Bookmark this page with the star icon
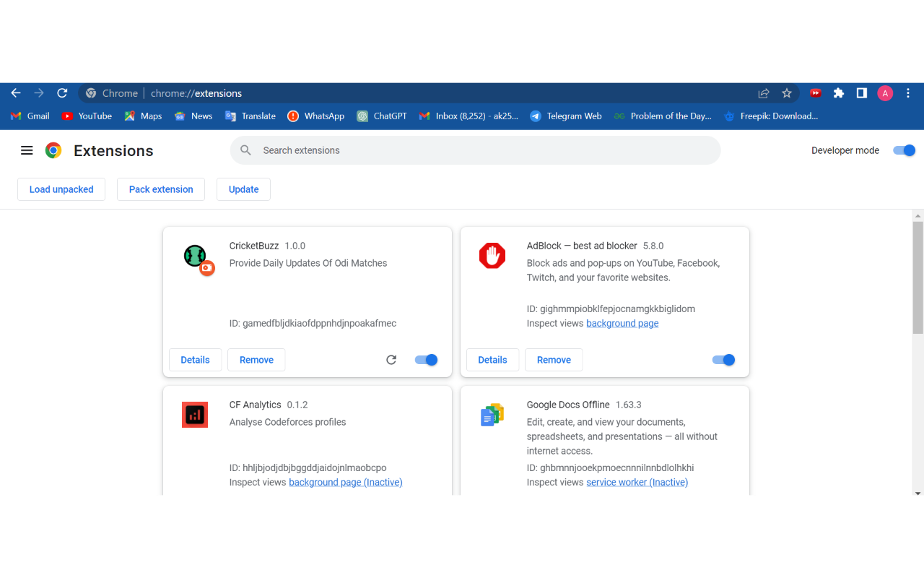The width and height of the screenshot is (924, 578). pos(787,93)
